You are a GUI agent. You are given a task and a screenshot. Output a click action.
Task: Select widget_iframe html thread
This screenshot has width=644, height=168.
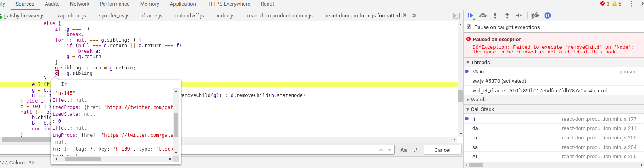point(554,90)
